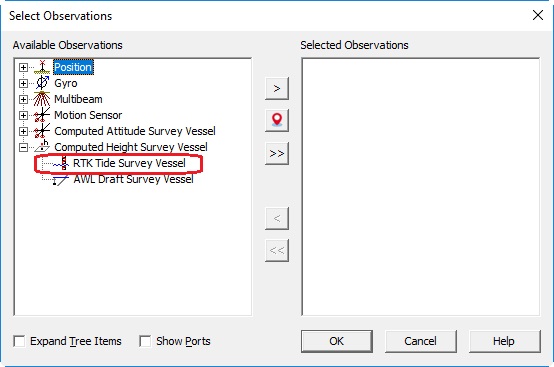This screenshot has height=367, width=554.
Task: Click the single arrow add button
Action: coord(277,88)
